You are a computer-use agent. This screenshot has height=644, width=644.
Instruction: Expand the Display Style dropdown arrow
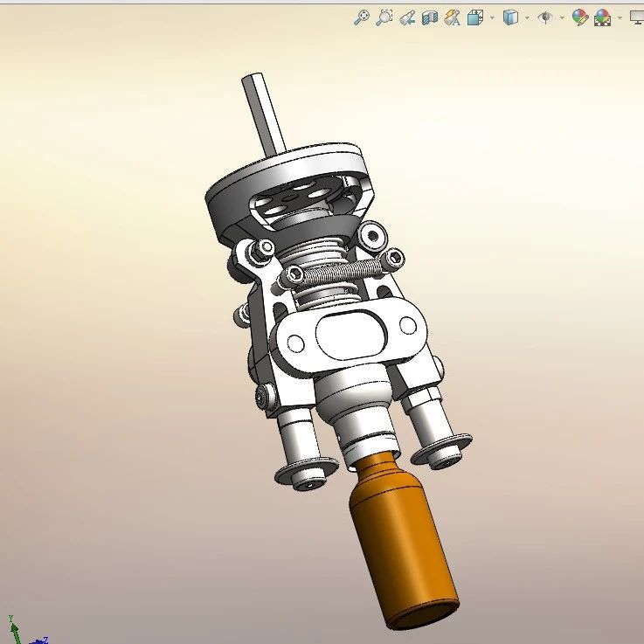(x=527, y=18)
